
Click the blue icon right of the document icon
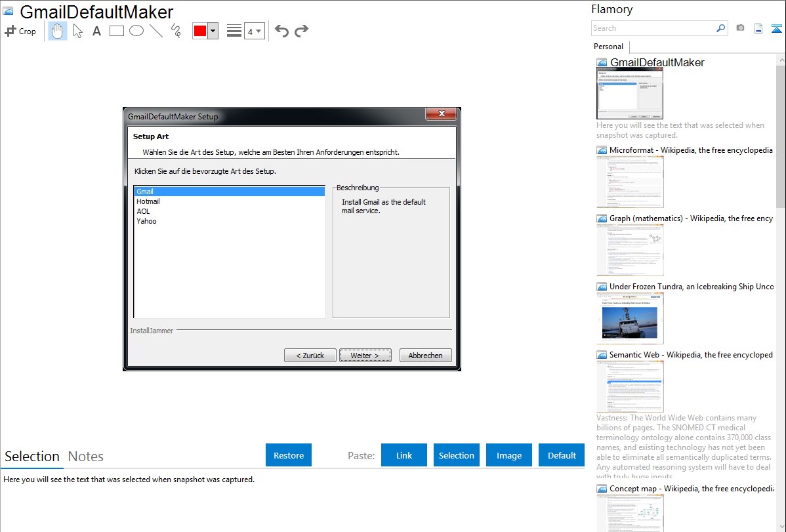click(776, 28)
